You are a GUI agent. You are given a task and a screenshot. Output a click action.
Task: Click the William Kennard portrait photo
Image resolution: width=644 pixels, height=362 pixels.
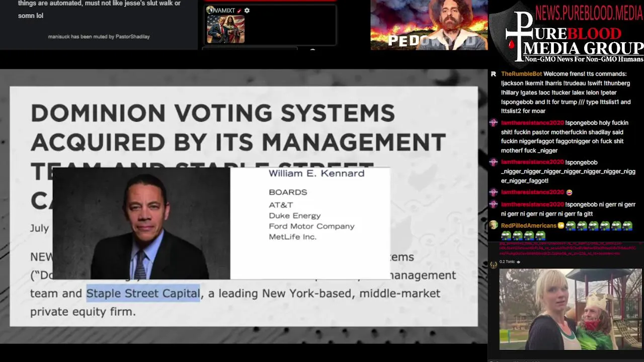(141, 223)
